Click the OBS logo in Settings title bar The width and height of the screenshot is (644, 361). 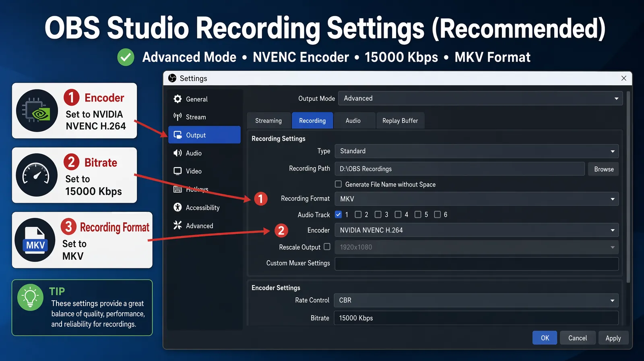172,78
